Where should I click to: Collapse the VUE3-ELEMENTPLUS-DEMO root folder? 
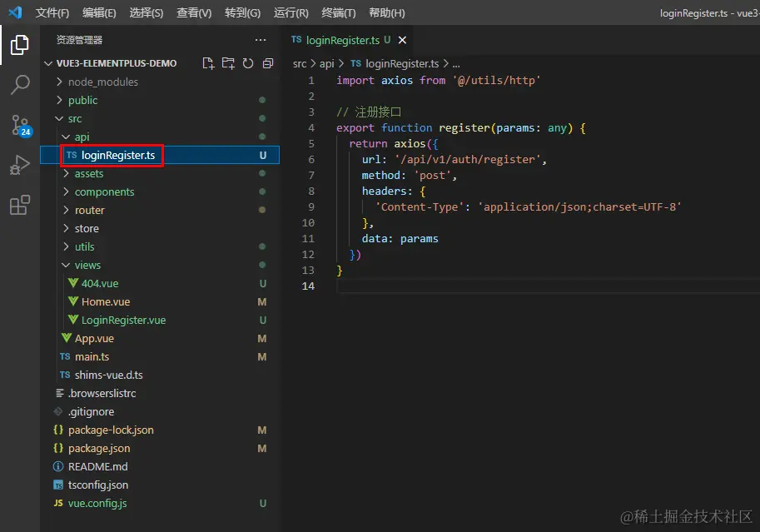pos(117,63)
